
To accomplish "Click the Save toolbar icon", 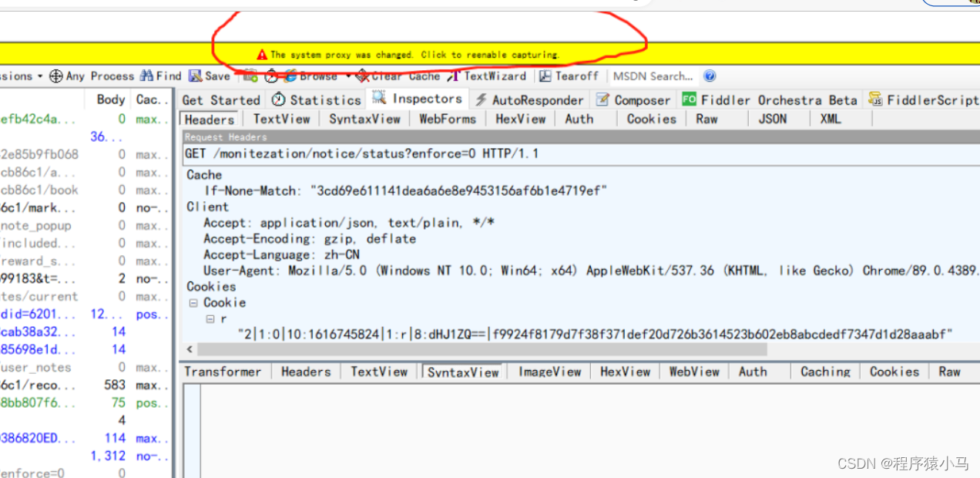I will point(195,76).
